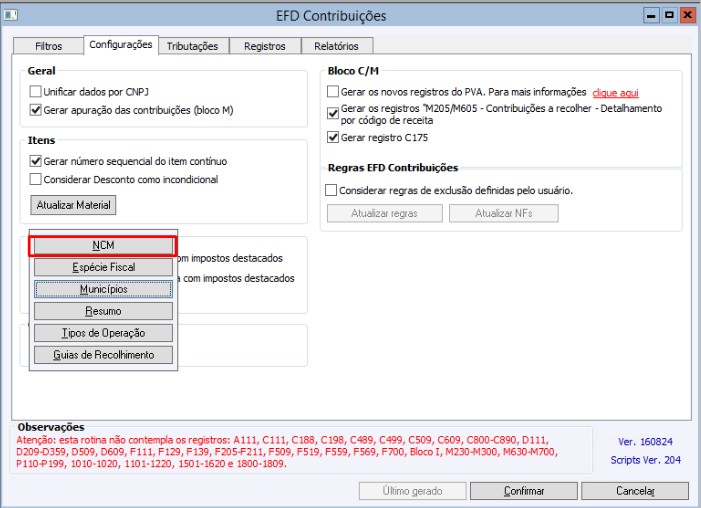Choose NCM from the popup menu
This screenshot has height=508, width=701.
pyautogui.click(x=103, y=246)
